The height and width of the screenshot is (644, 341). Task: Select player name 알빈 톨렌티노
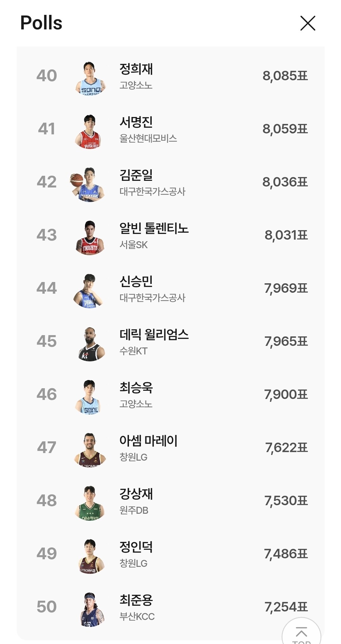[154, 228]
